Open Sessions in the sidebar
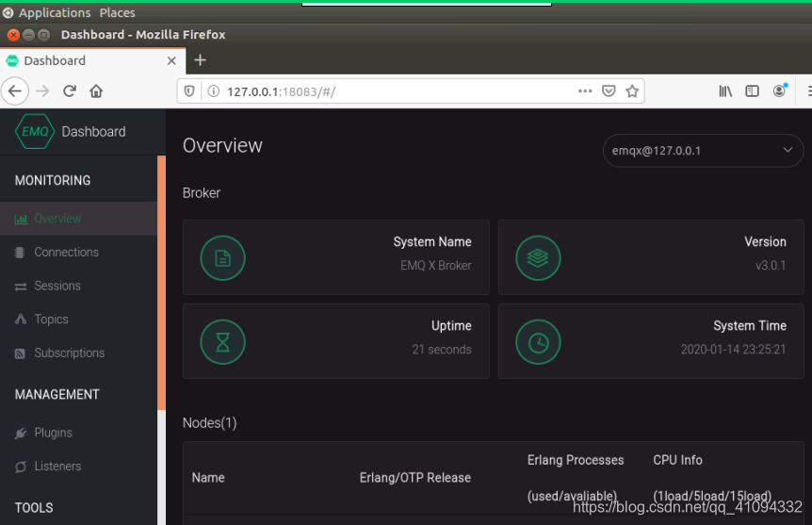812x525 pixels. [x=79, y=287]
